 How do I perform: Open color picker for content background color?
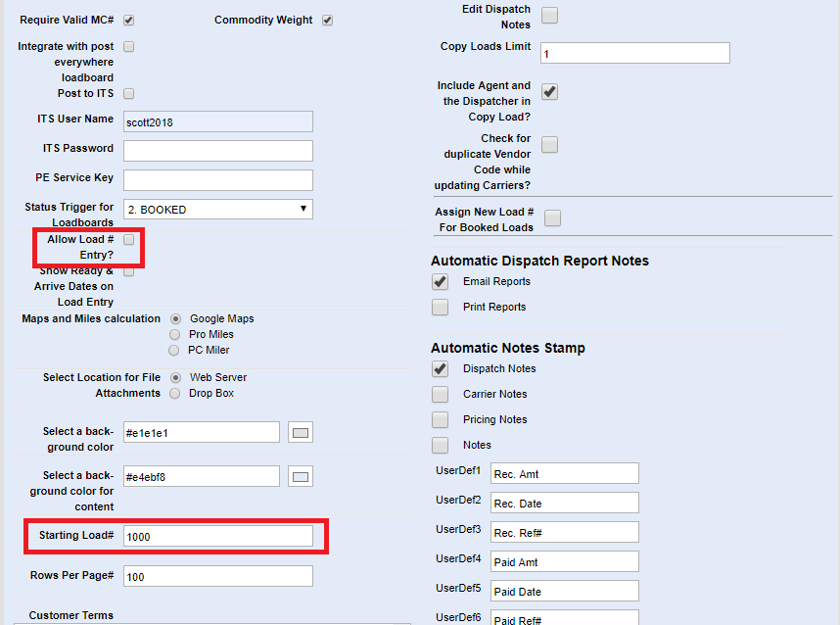pyautogui.click(x=301, y=477)
